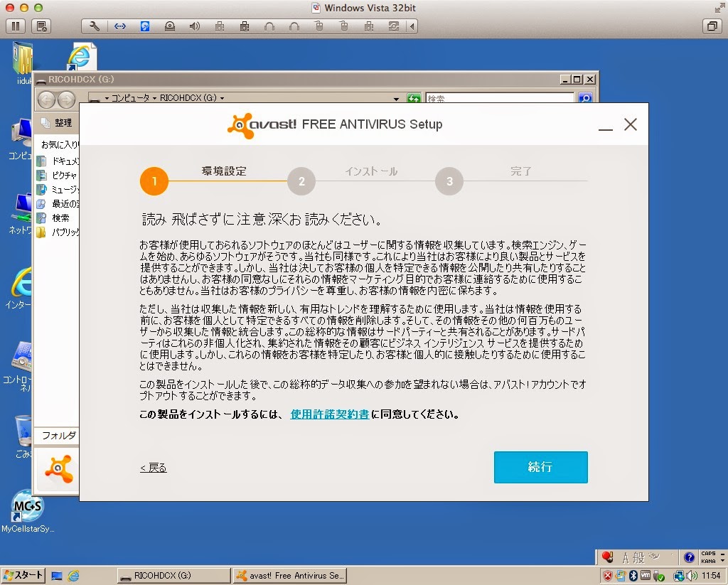The image size is (728, 585).
Task: Click the sound speaker icon in VM toolbar
Action: pos(195,26)
